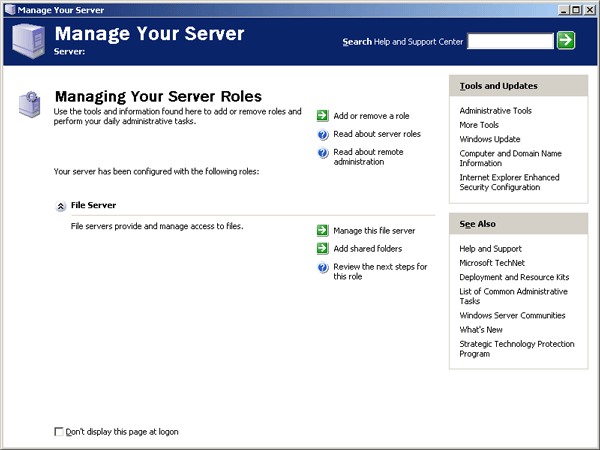Click the See Also panel header
This screenshot has height=450, width=600.
click(x=518, y=224)
